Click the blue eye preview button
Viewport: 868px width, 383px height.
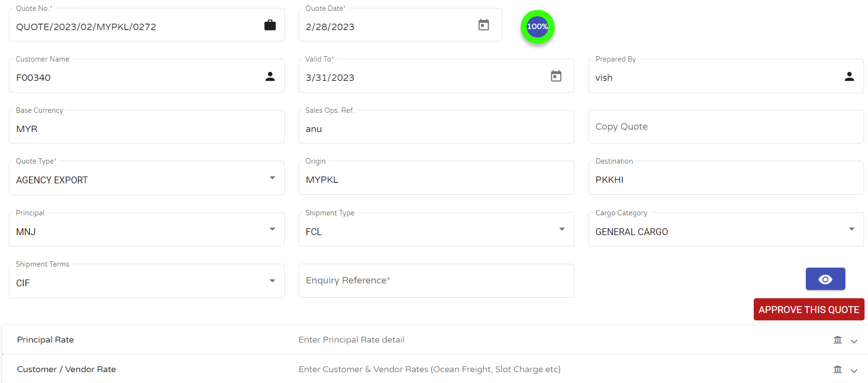[x=826, y=279]
